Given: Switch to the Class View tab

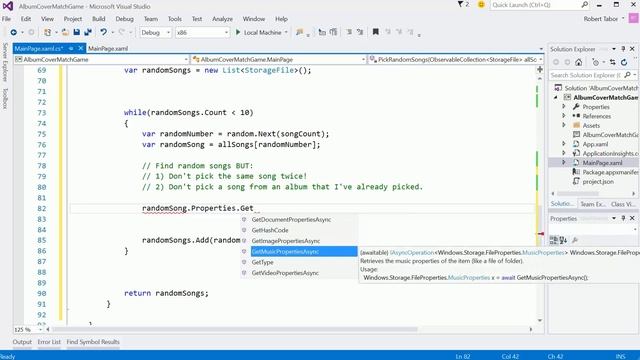Looking at the screenshot, I should 623,204.
